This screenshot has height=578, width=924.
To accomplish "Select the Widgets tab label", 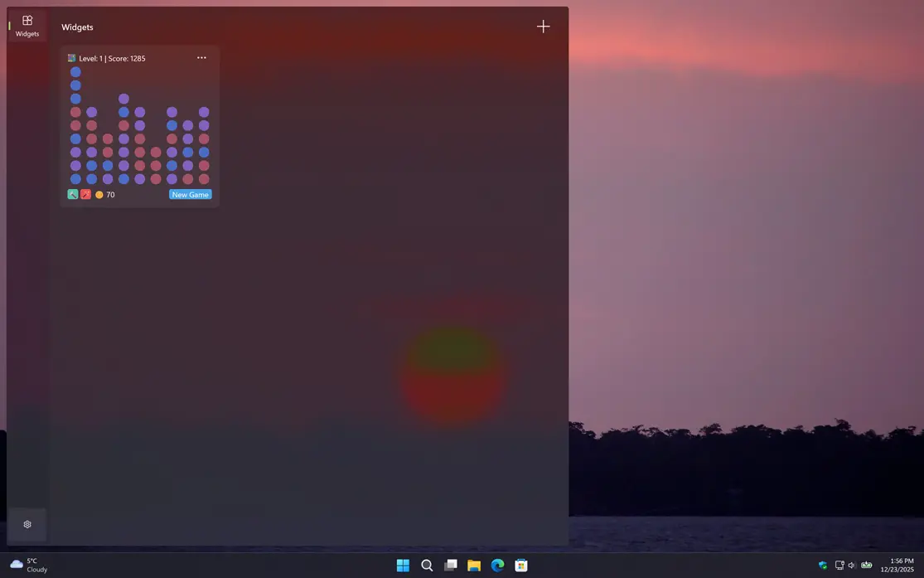I will (x=77, y=27).
